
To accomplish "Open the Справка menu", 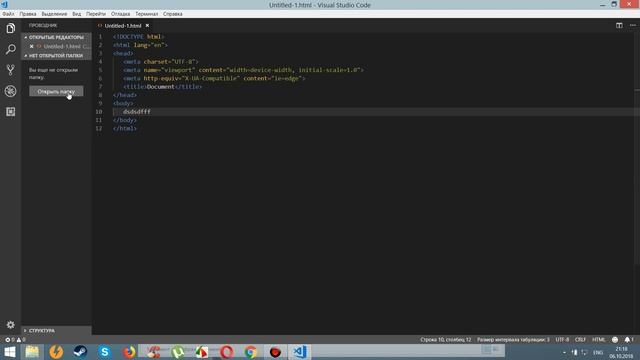I will tap(173, 14).
